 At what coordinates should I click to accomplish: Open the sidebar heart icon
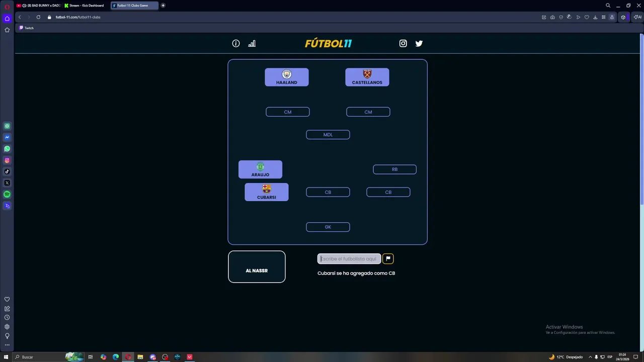pos(7,300)
